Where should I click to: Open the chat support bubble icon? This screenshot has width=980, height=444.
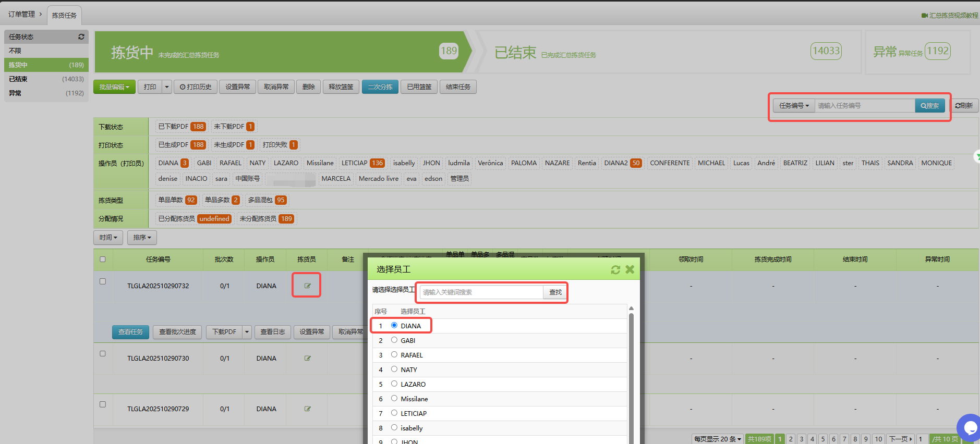tap(970, 428)
